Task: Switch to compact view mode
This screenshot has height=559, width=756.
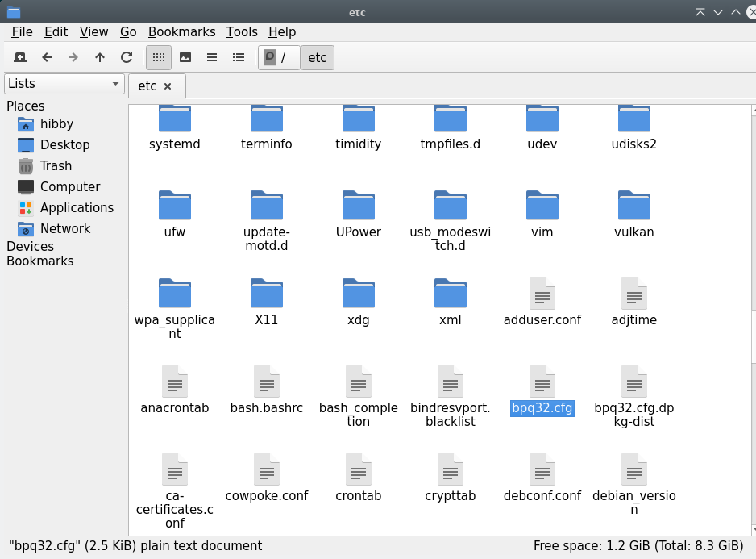Action: click(x=212, y=57)
